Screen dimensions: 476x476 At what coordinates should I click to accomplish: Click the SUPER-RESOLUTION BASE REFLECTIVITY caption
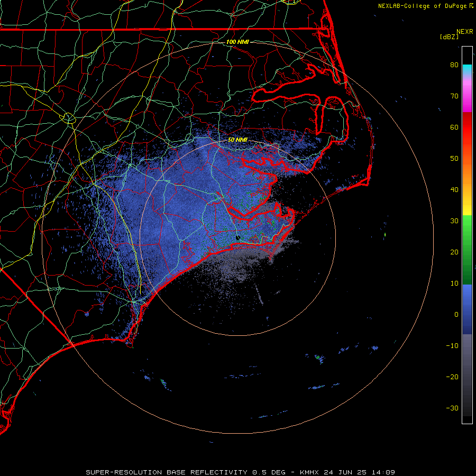pyautogui.click(x=167, y=472)
